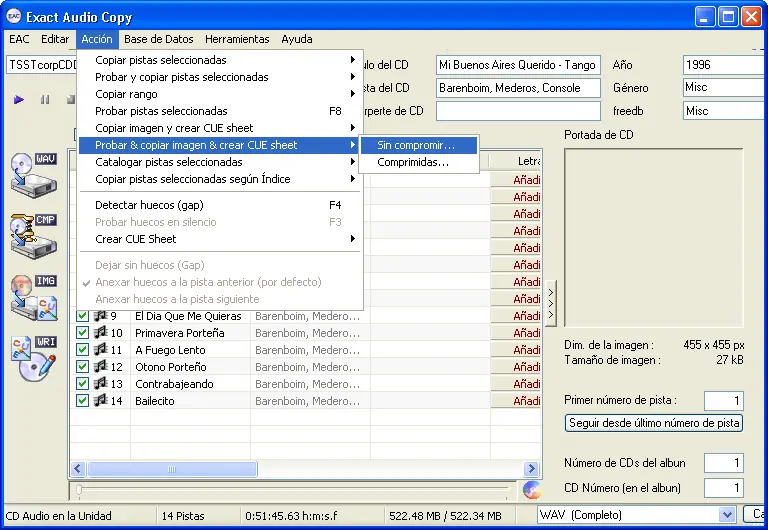Click the Año field showing 1996

coord(725,65)
